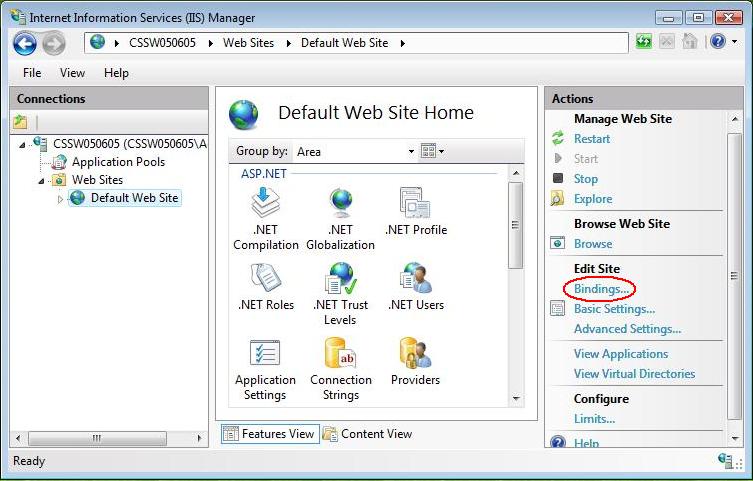Image resolution: width=753 pixels, height=481 pixels.
Task: Open the .NET Users feature icon
Action: click(415, 279)
